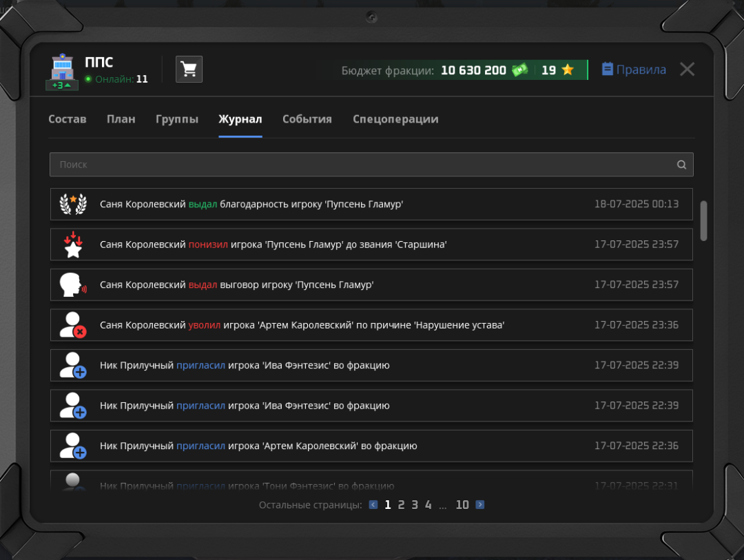
Task: Click the timestamp 18-07-2025 00:13
Action: pos(637,204)
